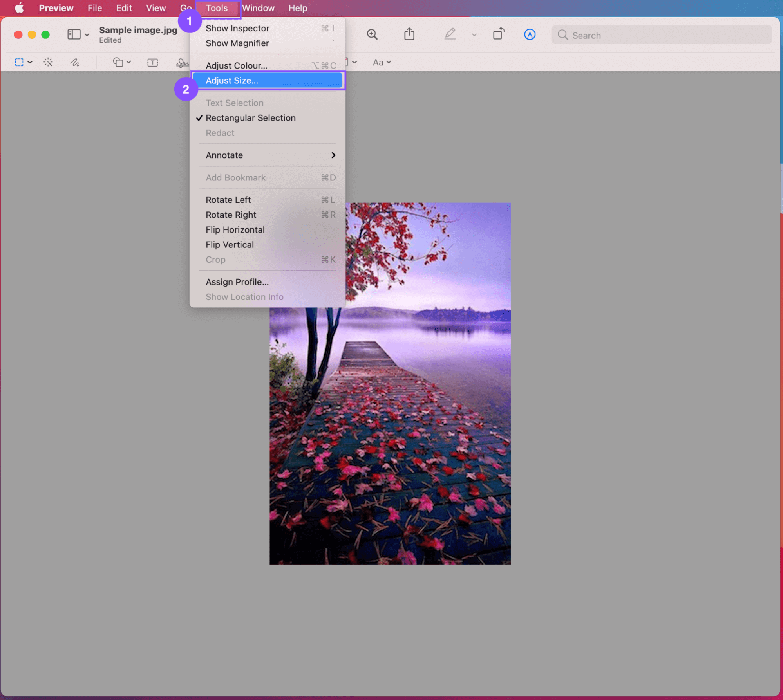Image resolution: width=783 pixels, height=700 pixels.
Task: Click the Rotate icon in toolbar
Action: click(498, 34)
